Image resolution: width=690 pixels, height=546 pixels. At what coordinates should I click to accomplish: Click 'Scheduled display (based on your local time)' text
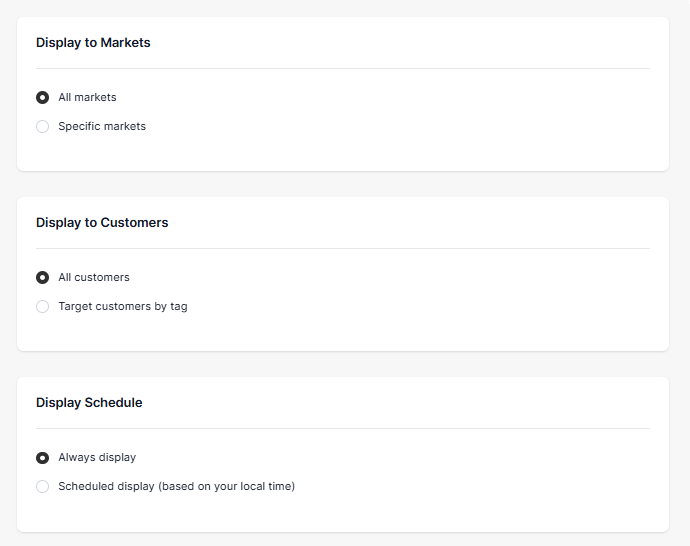tap(176, 486)
